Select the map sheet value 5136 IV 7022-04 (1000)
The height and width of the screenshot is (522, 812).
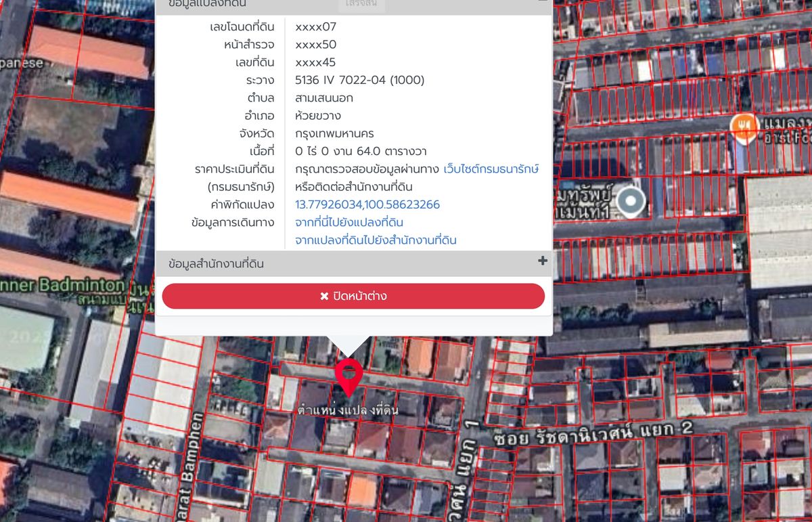(360, 80)
